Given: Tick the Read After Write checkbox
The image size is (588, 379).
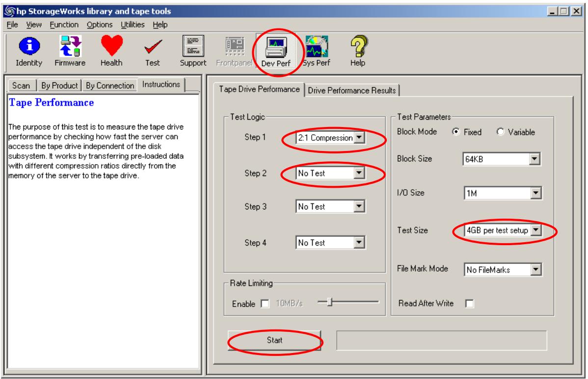Looking at the screenshot, I should click(x=469, y=303).
